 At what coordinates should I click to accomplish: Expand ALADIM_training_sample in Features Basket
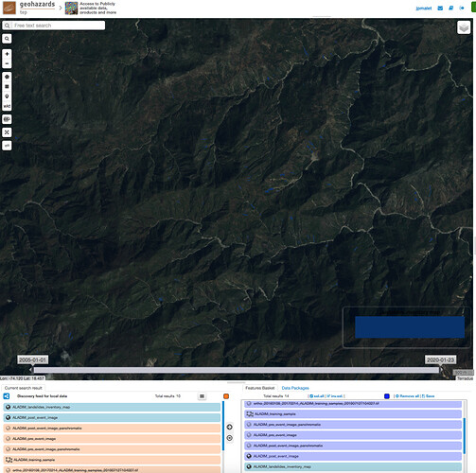coord(353,414)
